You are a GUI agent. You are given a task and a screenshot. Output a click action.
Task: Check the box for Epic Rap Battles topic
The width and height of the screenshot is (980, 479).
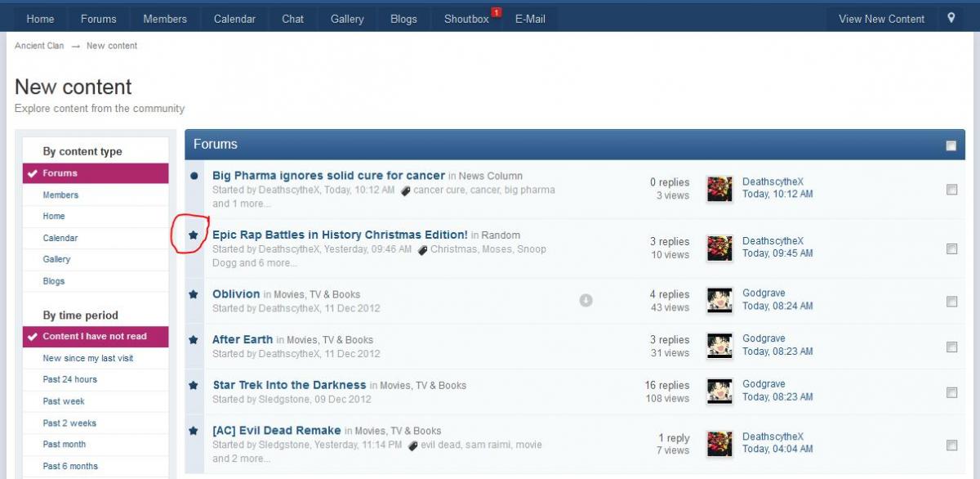pos(951,248)
